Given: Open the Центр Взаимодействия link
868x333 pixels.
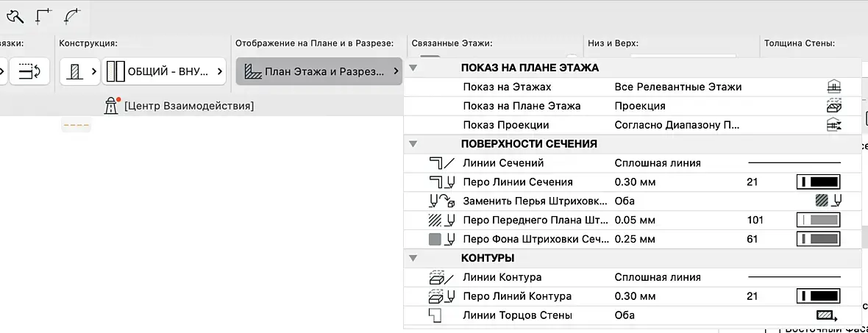Looking at the screenshot, I should 188,106.
